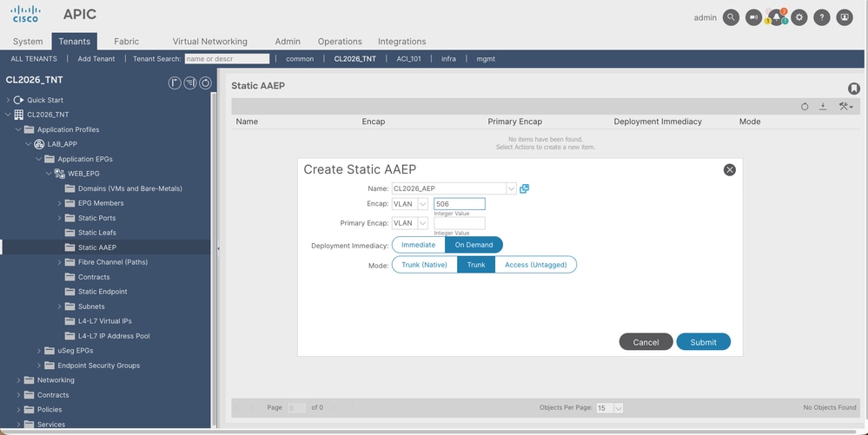Switch to the Fabric tab
Screen dimensions: 868x435
[126, 42]
